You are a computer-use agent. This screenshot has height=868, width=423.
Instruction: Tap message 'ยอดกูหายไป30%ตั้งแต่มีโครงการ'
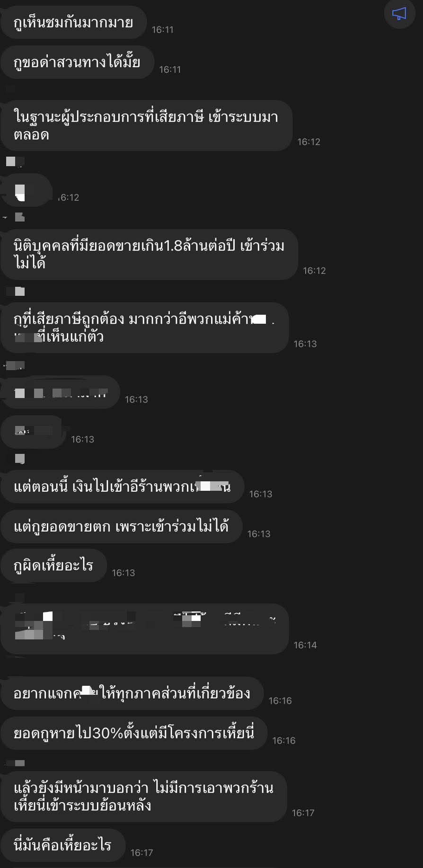click(134, 733)
